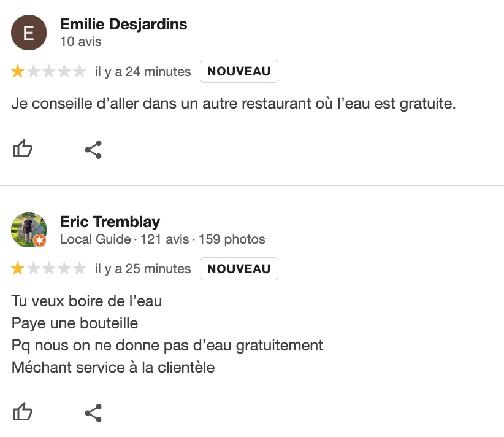The height and width of the screenshot is (437, 504).
Task: Click 'il y a 25 minutes' timestamp
Action: coord(143,269)
